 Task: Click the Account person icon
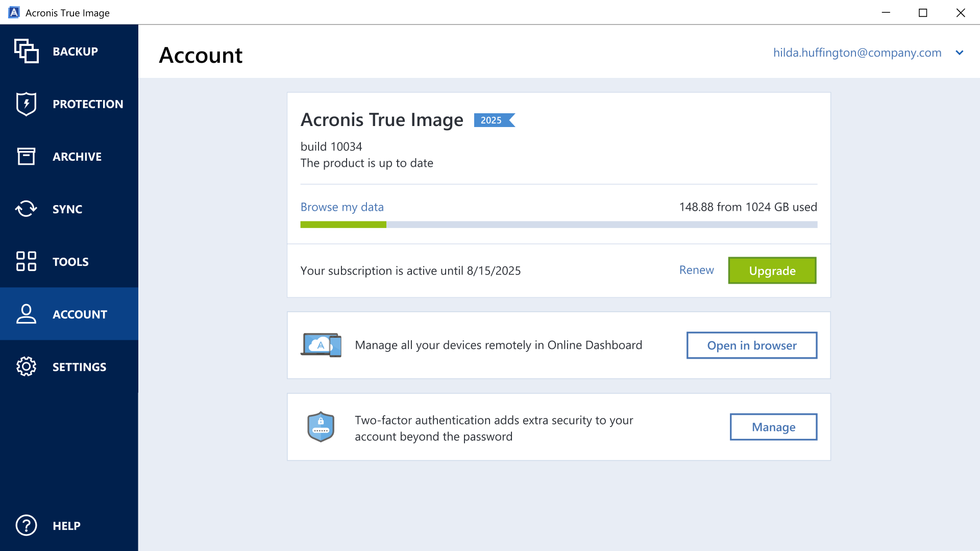click(26, 314)
